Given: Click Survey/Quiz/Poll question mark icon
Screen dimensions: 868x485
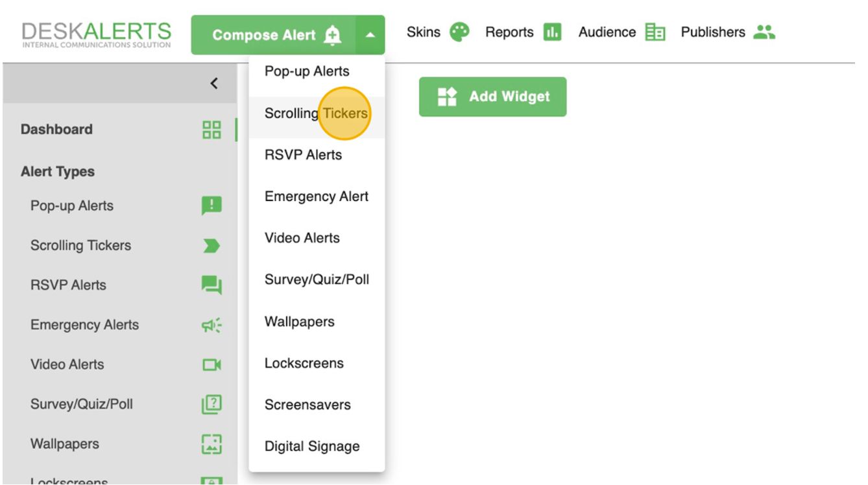Looking at the screenshot, I should (x=211, y=405).
